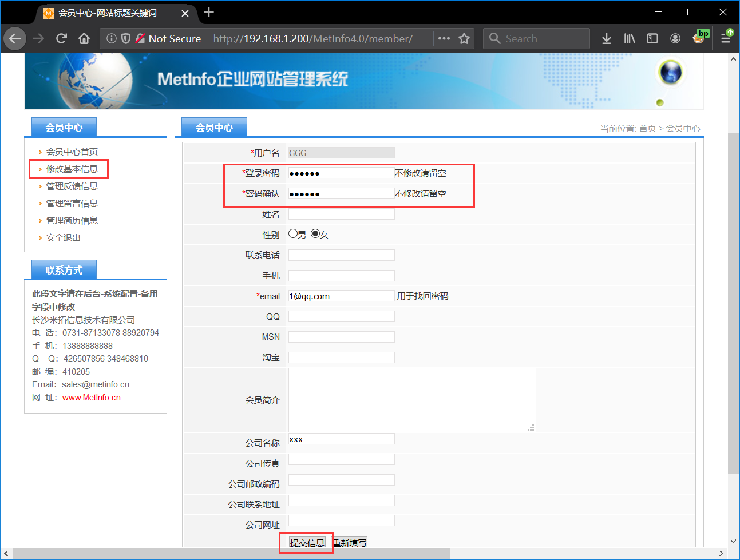
Task: Visit the www.MetInfo.cn link
Action: click(92, 398)
